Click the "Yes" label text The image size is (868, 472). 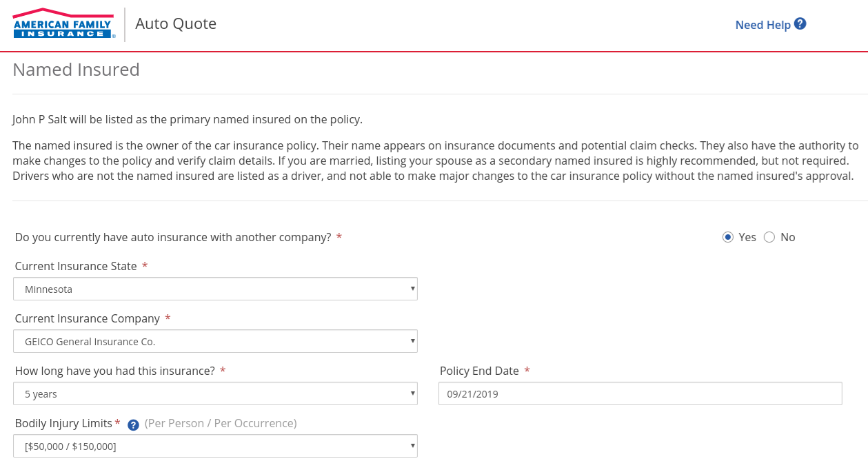point(747,237)
